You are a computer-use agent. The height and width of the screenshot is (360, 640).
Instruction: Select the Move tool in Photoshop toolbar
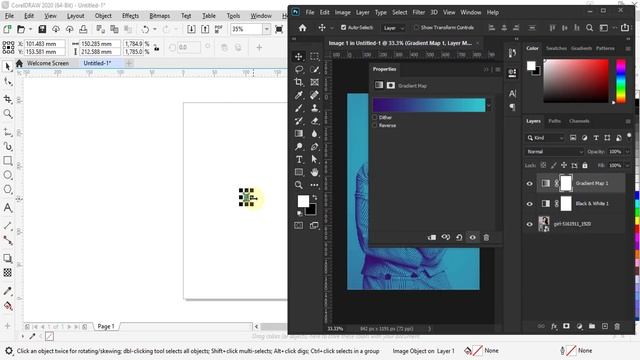[299, 56]
